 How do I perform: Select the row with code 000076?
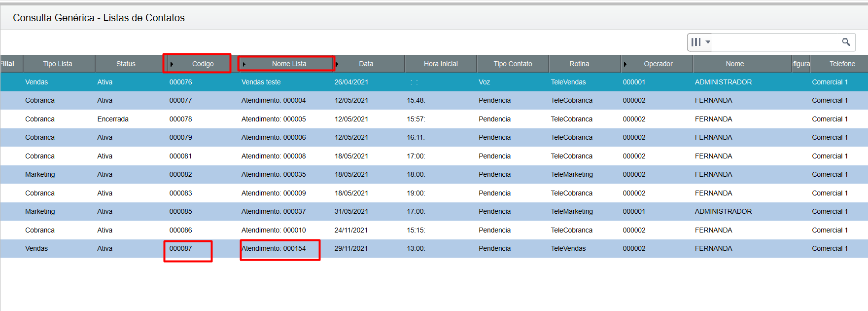(x=434, y=82)
